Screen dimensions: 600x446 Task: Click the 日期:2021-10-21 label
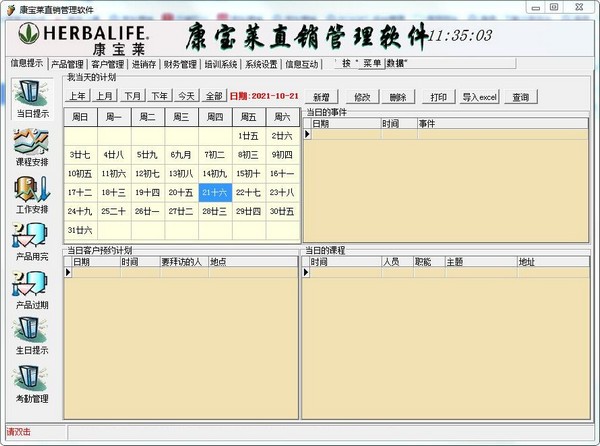pos(264,96)
